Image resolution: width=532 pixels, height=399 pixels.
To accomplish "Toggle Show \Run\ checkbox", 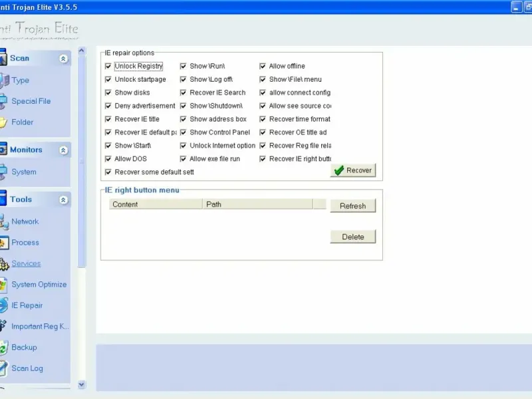I will [184, 66].
